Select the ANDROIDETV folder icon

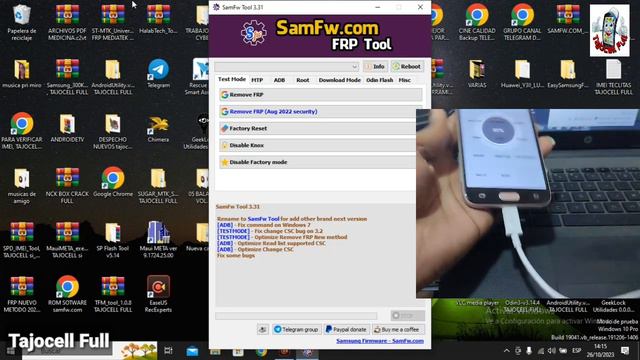67,128
